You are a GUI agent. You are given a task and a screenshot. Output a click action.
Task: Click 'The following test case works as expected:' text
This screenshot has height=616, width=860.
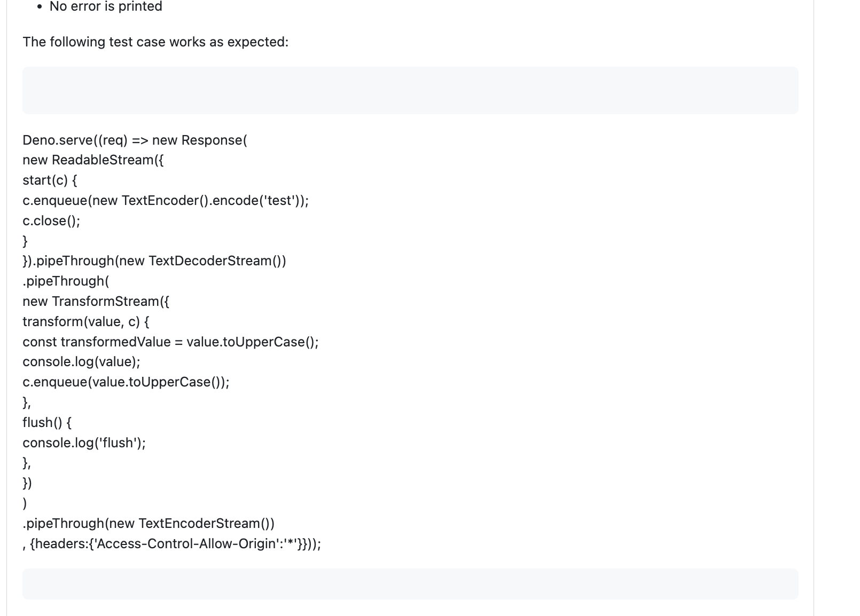(155, 42)
